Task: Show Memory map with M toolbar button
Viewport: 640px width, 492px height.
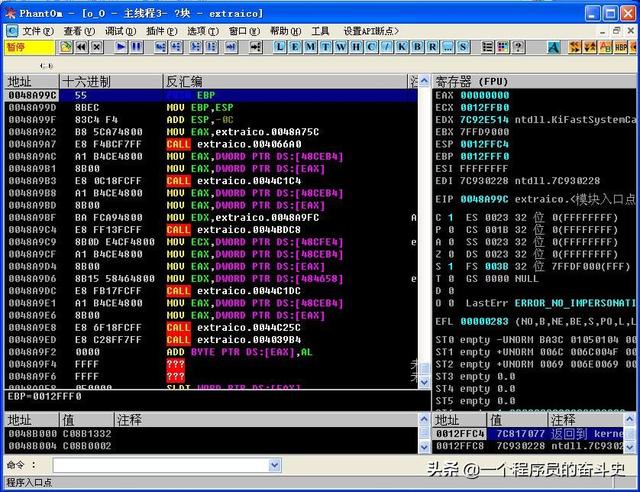Action: click(x=310, y=47)
